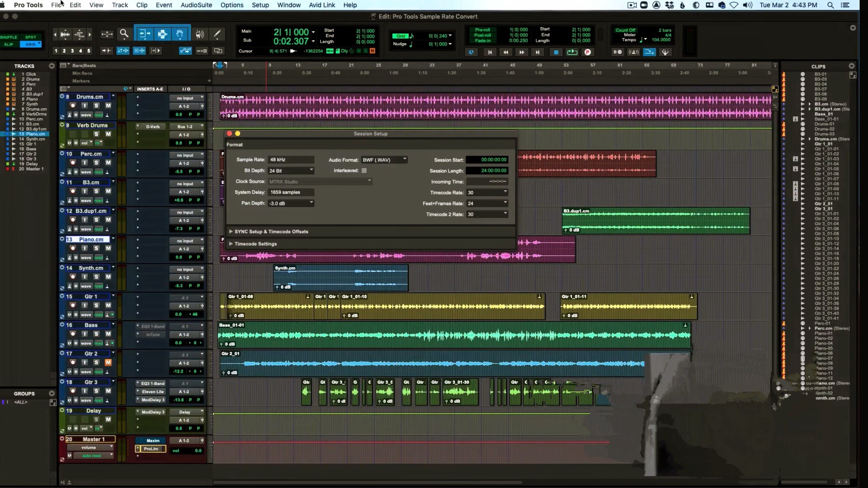The width and height of the screenshot is (868, 488).
Task: Open the AudioSuite menu
Action: [x=196, y=5]
